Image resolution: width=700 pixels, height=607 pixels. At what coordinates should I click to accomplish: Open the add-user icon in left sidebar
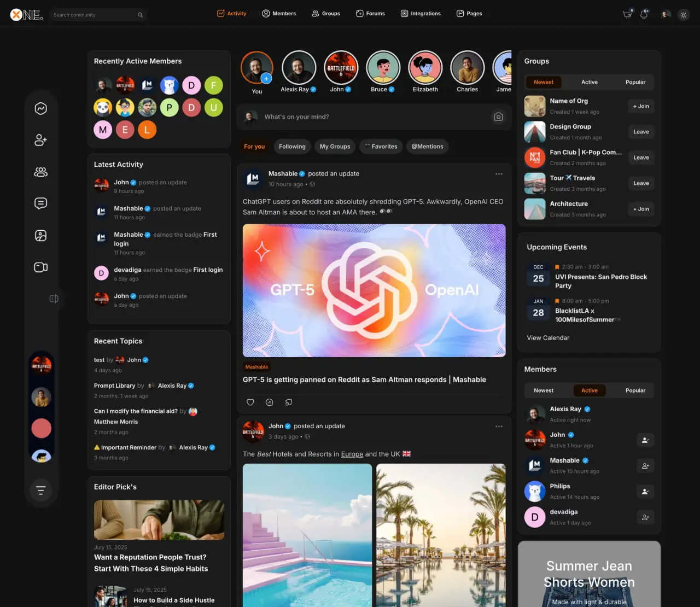(40, 140)
